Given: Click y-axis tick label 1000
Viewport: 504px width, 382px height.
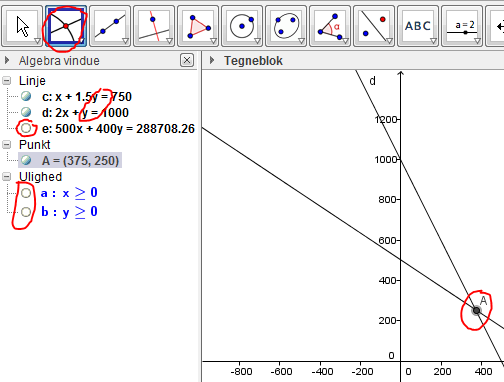Looking at the screenshot, I should coord(386,160).
